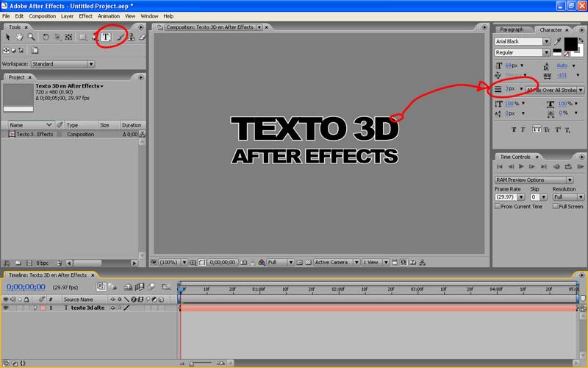This screenshot has width=588, height=368.
Task: Open the Active Camera dropdown
Action: coord(337,263)
